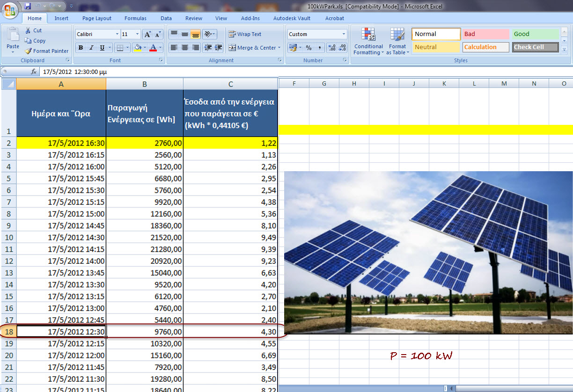The image size is (573, 392).
Task: Click the Merge & Center button
Action: (252, 48)
